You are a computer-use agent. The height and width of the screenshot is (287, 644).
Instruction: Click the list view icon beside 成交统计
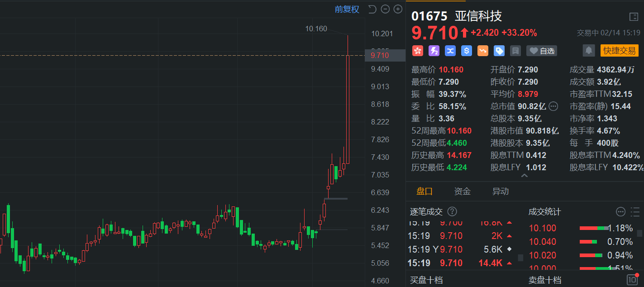(634, 211)
